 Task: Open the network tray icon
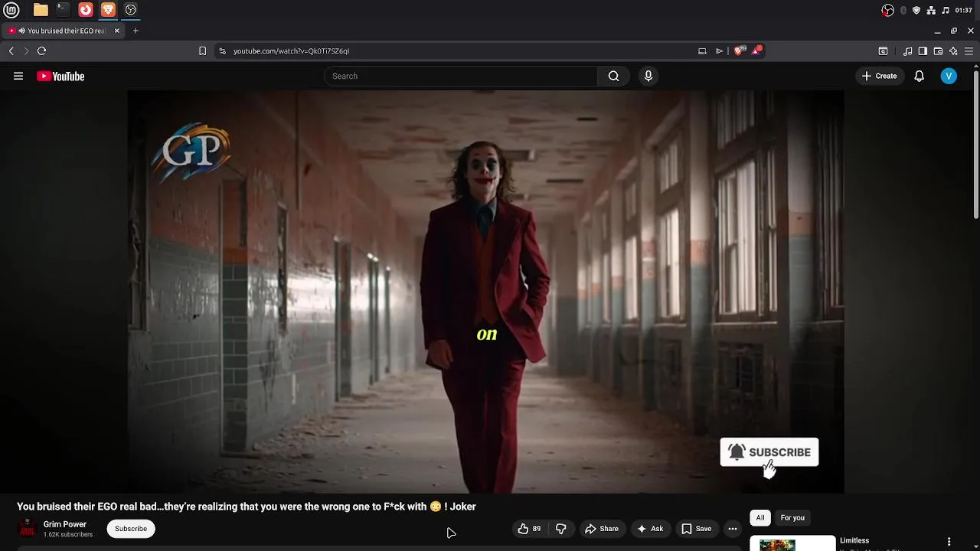pyautogui.click(x=931, y=10)
